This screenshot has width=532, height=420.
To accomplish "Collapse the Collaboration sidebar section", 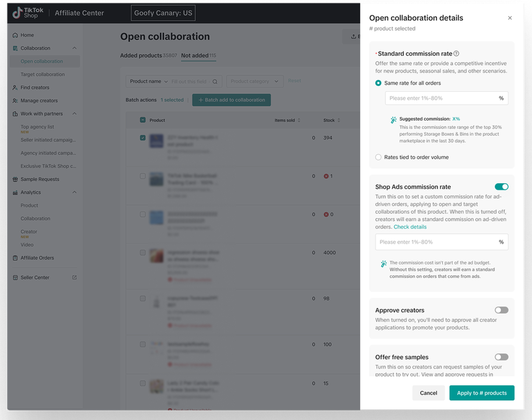I will coord(74,48).
